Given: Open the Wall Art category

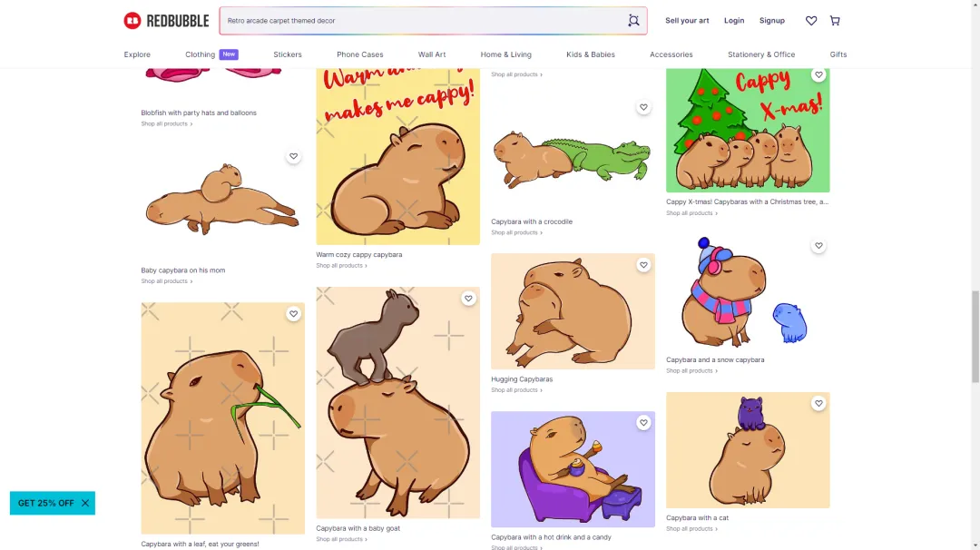Looking at the screenshot, I should point(432,54).
